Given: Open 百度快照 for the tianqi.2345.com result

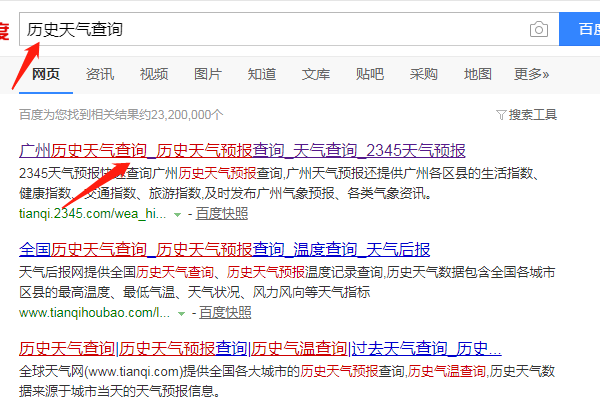Looking at the screenshot, I should [222, 214].
